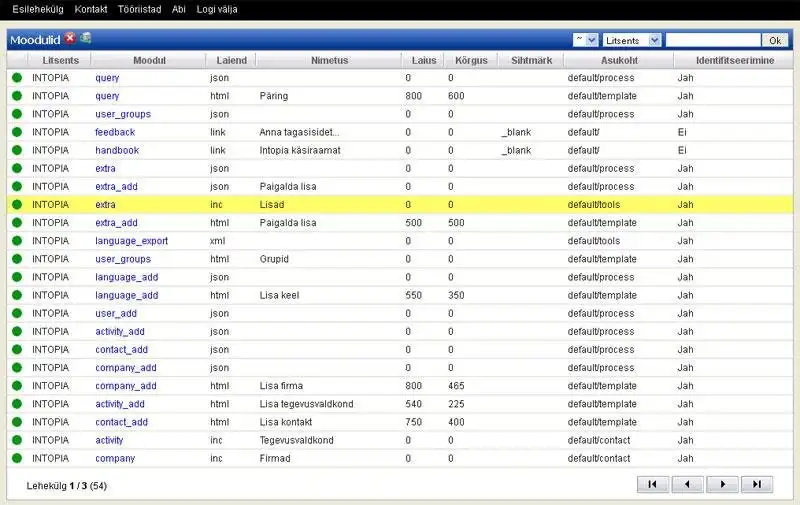Viewport: 800px width, 505px height.
Task: Sort by the Laius column header
Action: (424, 60)
